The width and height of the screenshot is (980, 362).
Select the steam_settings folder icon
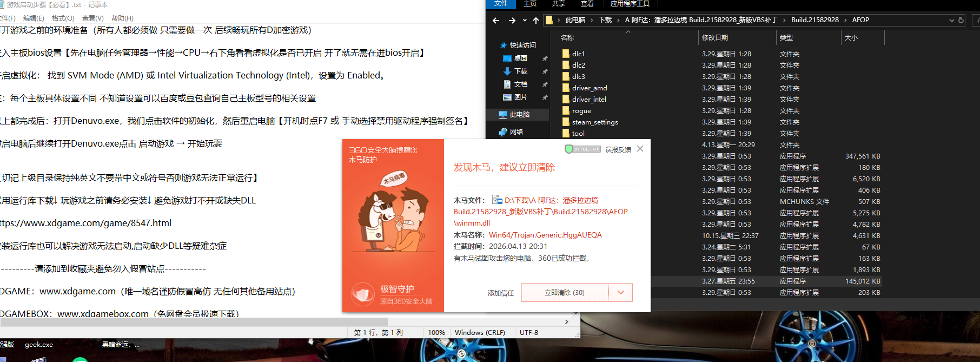tap(566, 122)
